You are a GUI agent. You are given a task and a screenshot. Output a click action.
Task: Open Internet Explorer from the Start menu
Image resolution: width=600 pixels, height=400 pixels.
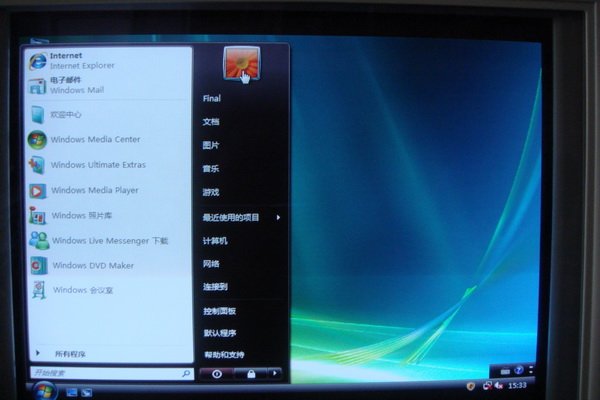(109, 60)
